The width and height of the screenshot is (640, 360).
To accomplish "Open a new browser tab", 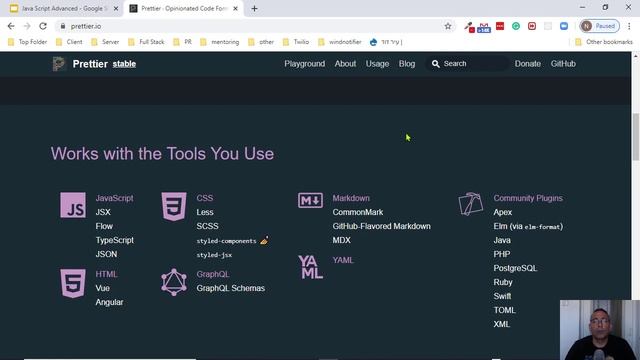I will 254,9.
